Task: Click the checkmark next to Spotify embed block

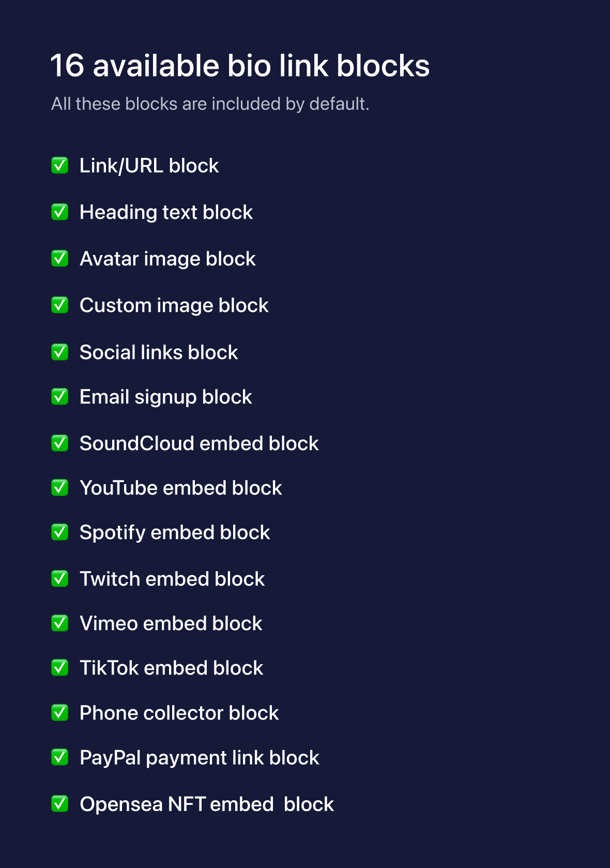Action: tap(60, 532)
